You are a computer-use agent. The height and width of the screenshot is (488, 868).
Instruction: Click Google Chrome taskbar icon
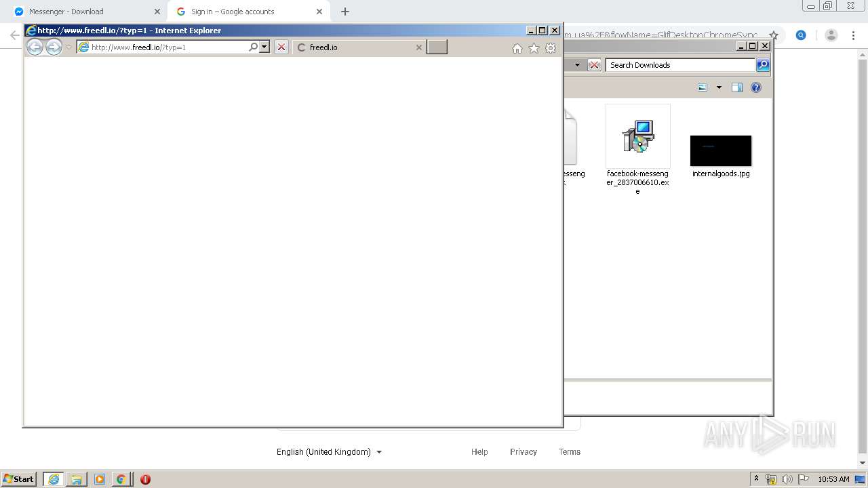point(121,479)
